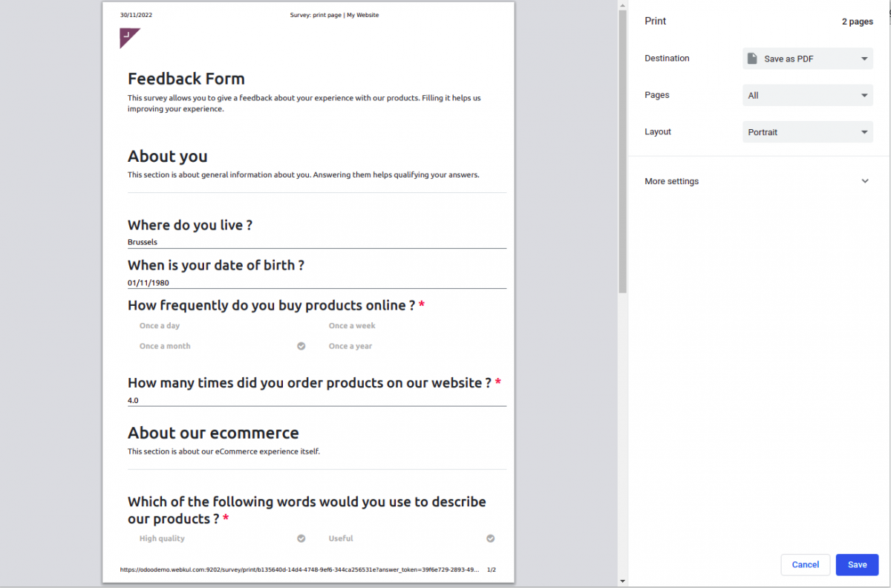Click My Website in the print header
891x588 pixels.
(x=362, y=14)
